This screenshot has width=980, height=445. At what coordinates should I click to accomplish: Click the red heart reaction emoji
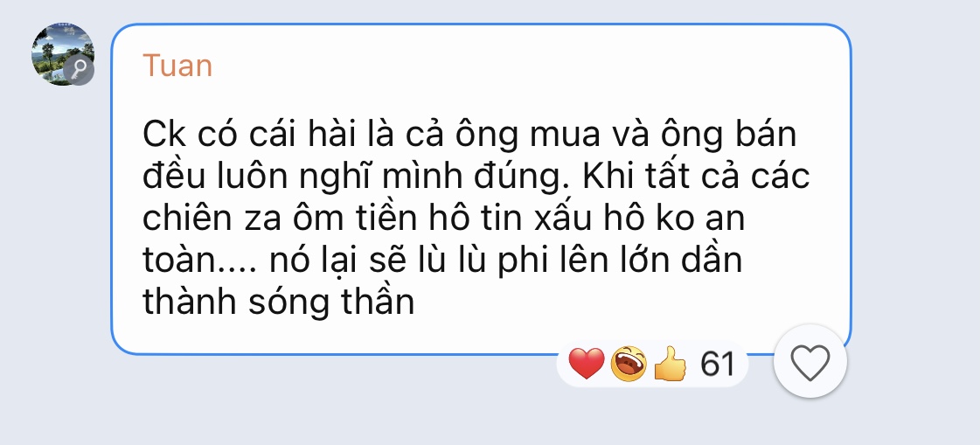(587, 363)
